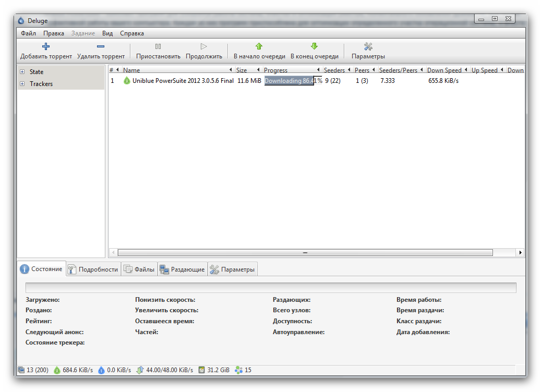Move torrent down with В конец очереди
542x392 pixels.
(314, 51)
